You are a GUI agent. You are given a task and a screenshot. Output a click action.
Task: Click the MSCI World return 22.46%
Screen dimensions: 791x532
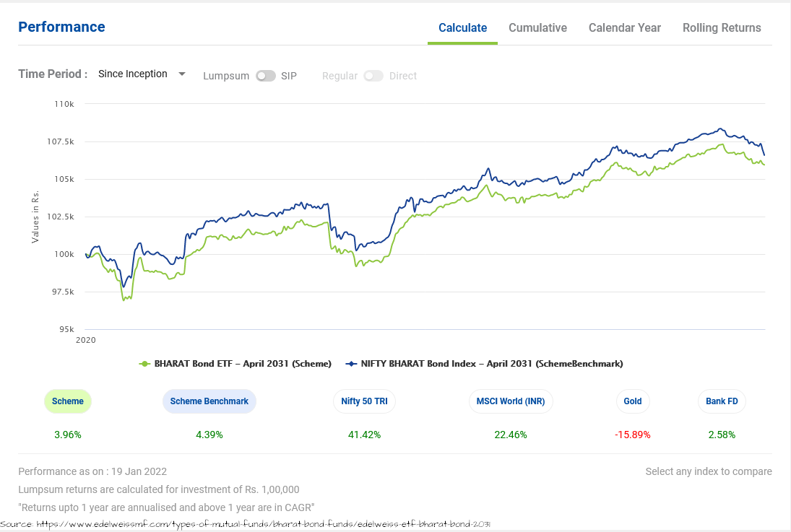(511, 435)
